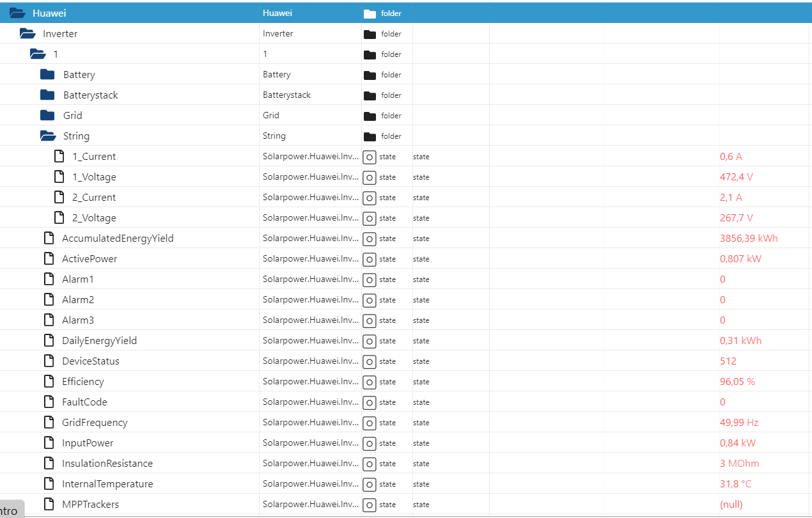Screen dimensions: 812x518
Task: Expand the Battery folder
Action: [x=47, y=74]
